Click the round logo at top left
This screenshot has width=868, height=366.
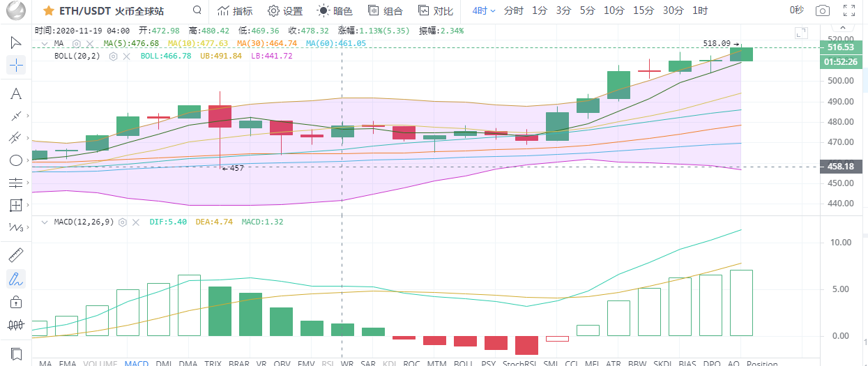click(x=17, y=10)
